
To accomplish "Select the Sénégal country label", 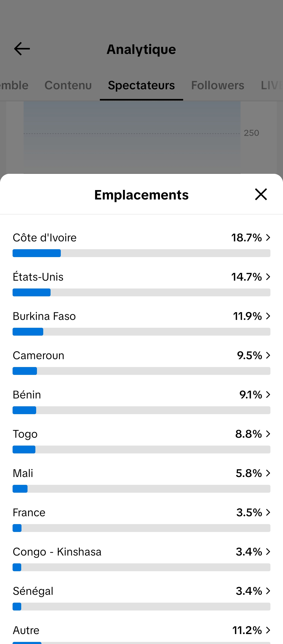I will click(x=33, y=591).
